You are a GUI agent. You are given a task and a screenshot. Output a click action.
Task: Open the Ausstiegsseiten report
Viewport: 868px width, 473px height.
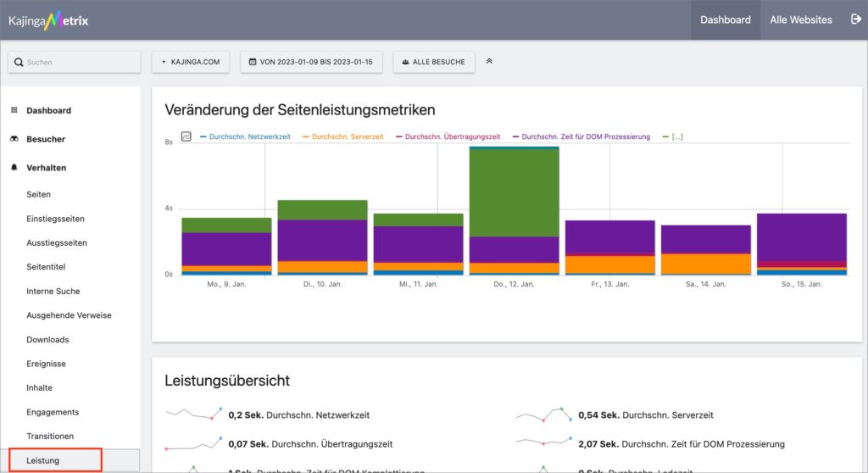pos(57,242)
